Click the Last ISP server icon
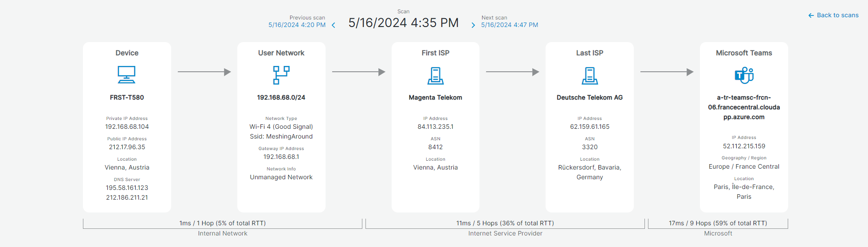 click(589, 76)
